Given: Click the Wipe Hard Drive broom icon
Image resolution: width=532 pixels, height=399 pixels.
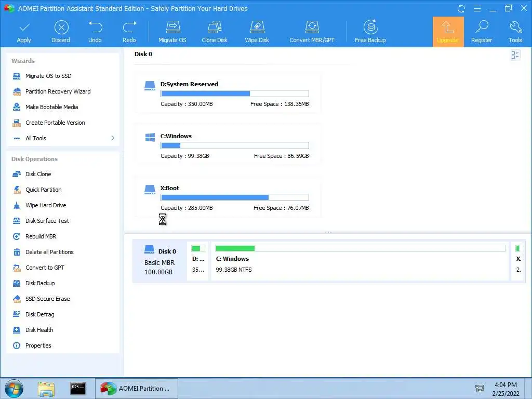Looking at the screenshot, I should [x=17, y=205].
